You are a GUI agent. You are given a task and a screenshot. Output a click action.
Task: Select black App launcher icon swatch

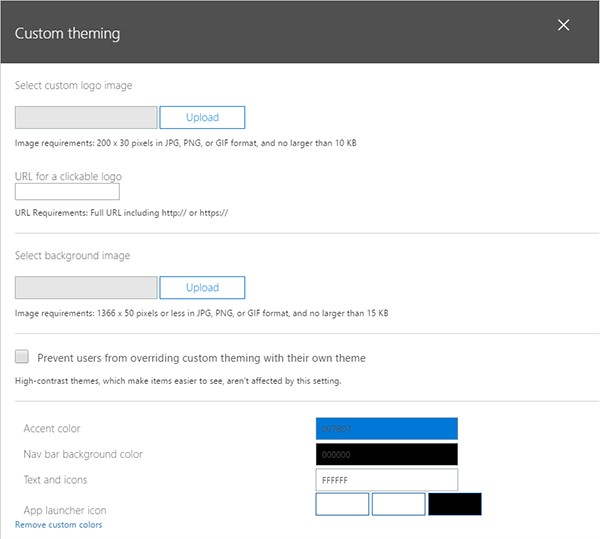pos(455,504)
